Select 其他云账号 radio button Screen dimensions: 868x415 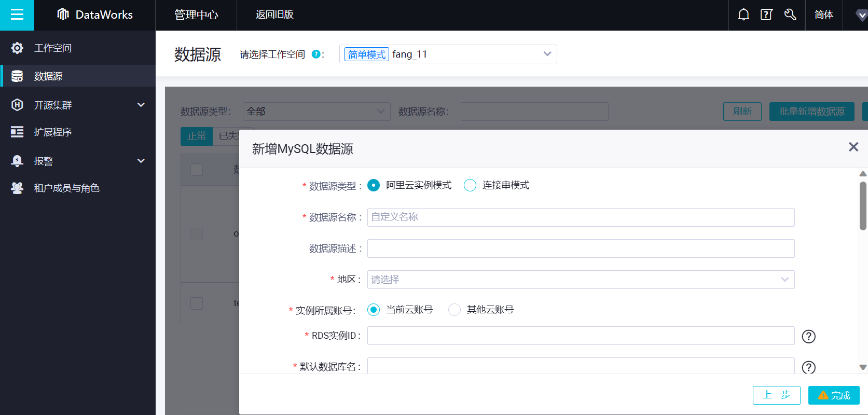point(454,310)
